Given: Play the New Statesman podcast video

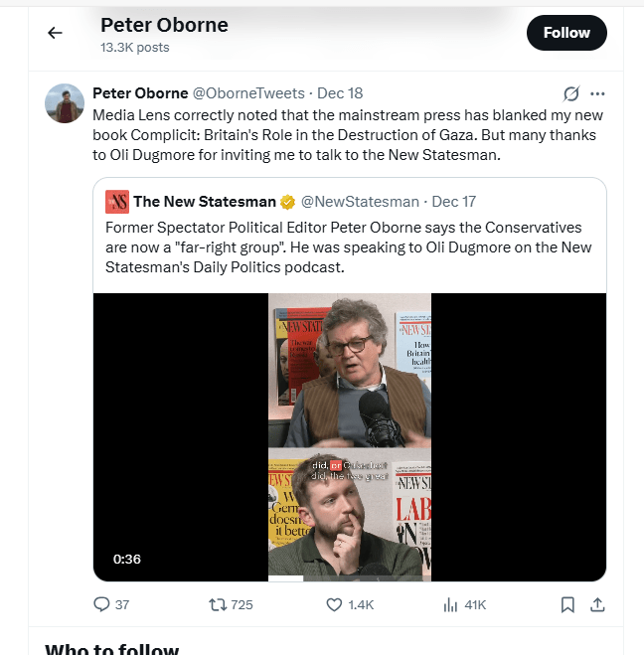Looking at the screenshot, I should 350,437.
